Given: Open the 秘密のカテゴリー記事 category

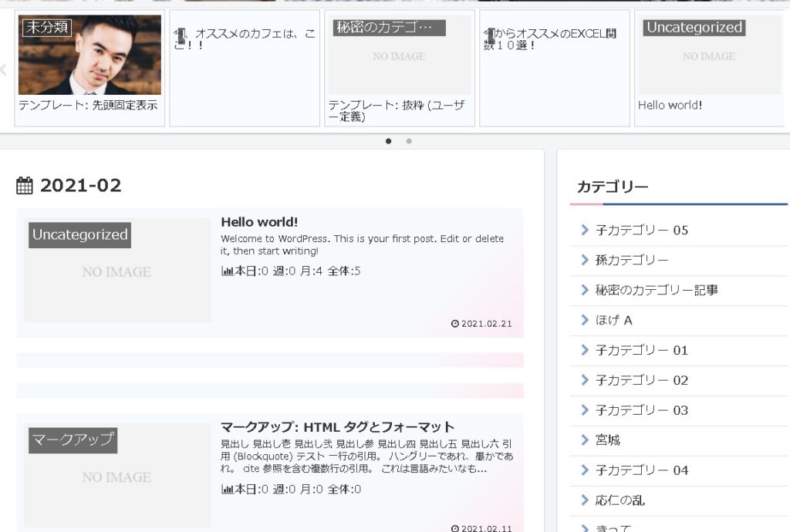Looking at the screenshot, I should (x=657, y=290).
